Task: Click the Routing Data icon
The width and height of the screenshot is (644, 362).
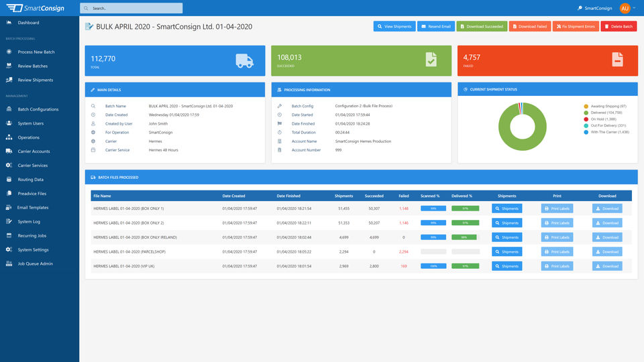Action: (x=9, y=180)
